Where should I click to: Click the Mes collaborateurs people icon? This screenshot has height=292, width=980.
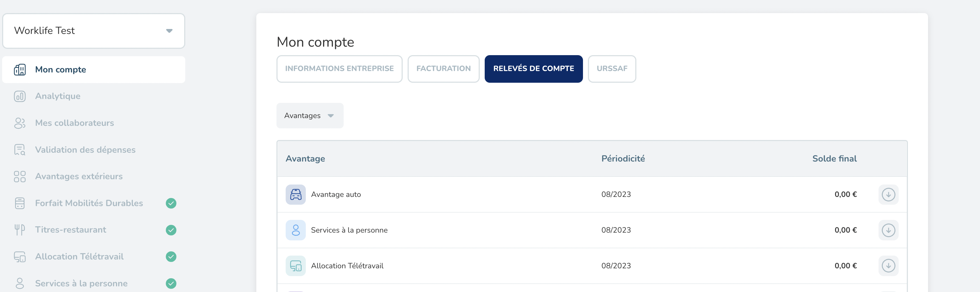pyautogui.click(x=20, y=123)
